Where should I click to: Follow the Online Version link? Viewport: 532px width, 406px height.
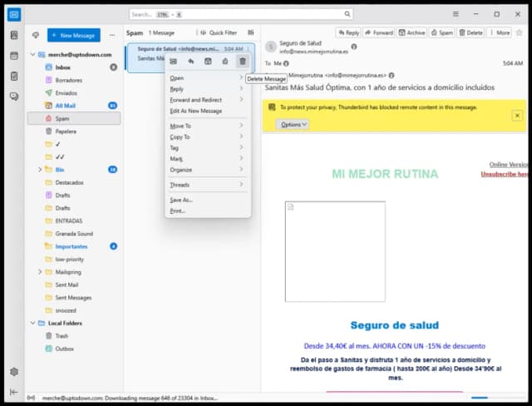coord(508,165)
